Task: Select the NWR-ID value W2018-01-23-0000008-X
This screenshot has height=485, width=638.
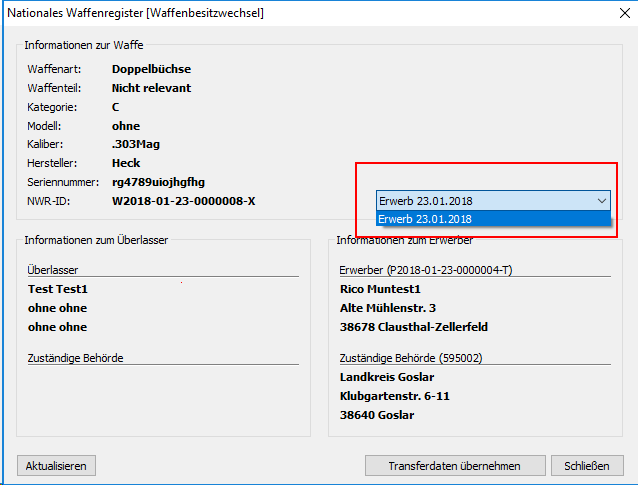Action: point(183,201)
